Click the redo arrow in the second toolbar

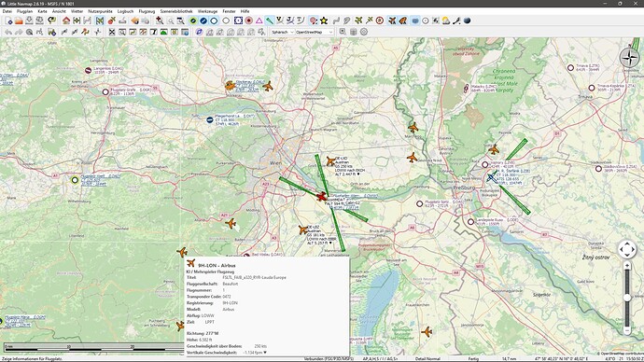(19, 32)
